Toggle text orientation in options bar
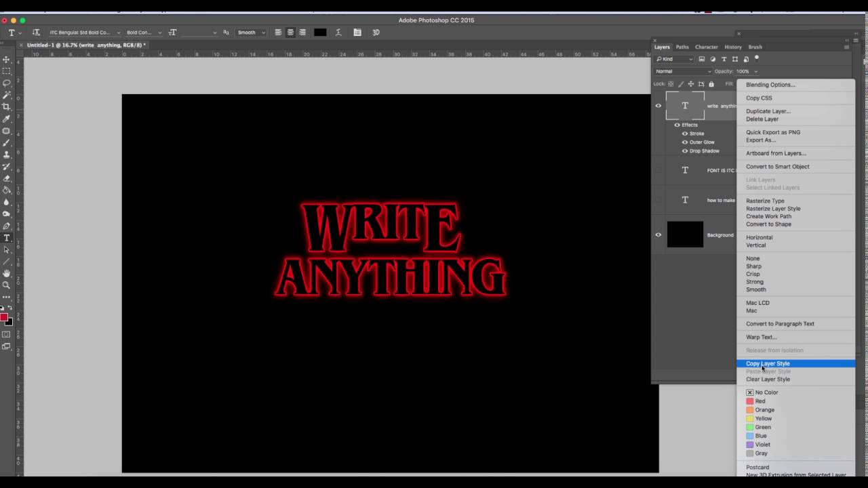 click(36, 32)
